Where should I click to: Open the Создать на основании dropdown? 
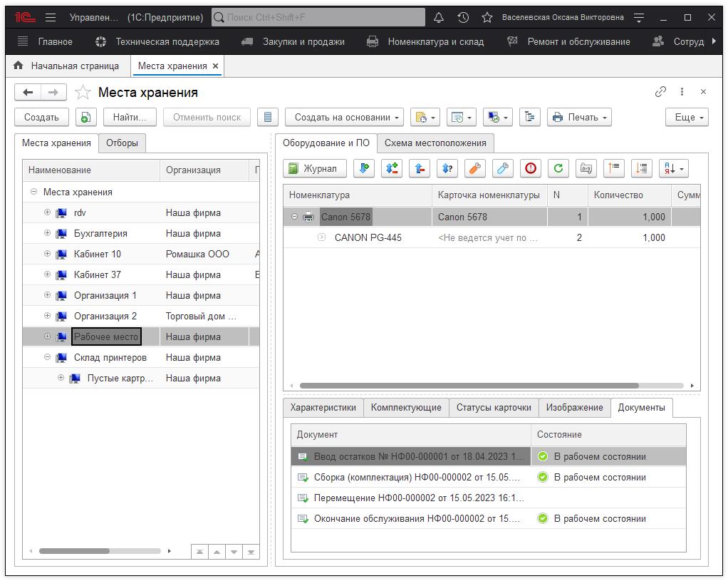[345, 118]
